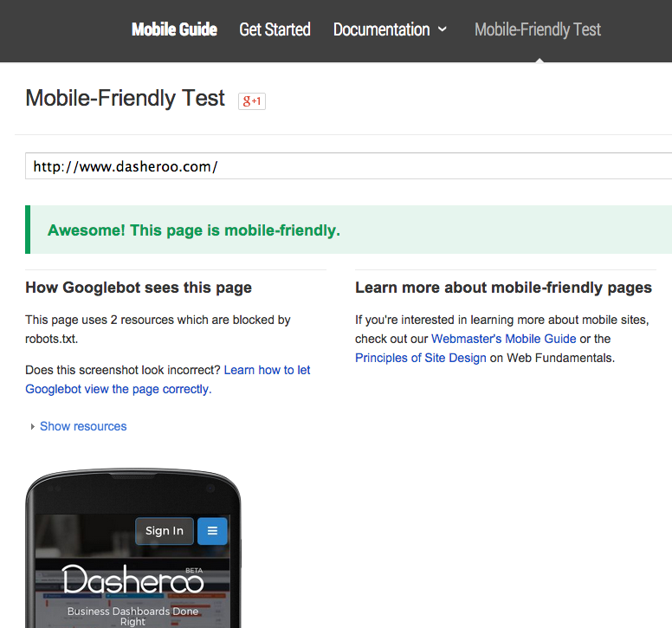This screenshot has width=672, height=628.
Task: Open the Mobile Guide nav item
Action: point(174,29)
